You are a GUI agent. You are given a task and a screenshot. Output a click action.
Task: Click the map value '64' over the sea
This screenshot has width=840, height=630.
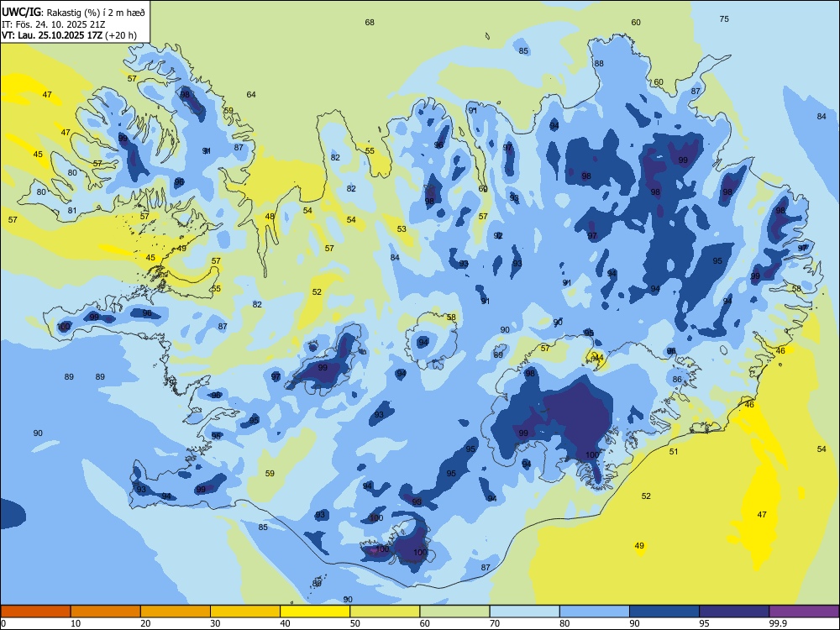click(x=251, y=95)
